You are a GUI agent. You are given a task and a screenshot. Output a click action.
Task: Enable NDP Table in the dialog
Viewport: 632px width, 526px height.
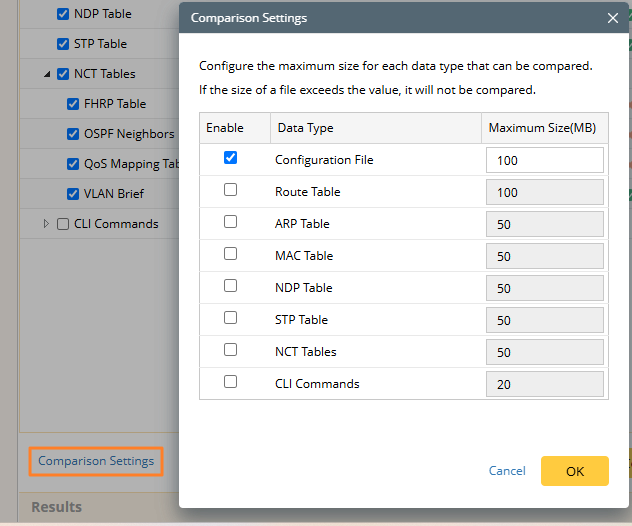(x=231, y=286)
